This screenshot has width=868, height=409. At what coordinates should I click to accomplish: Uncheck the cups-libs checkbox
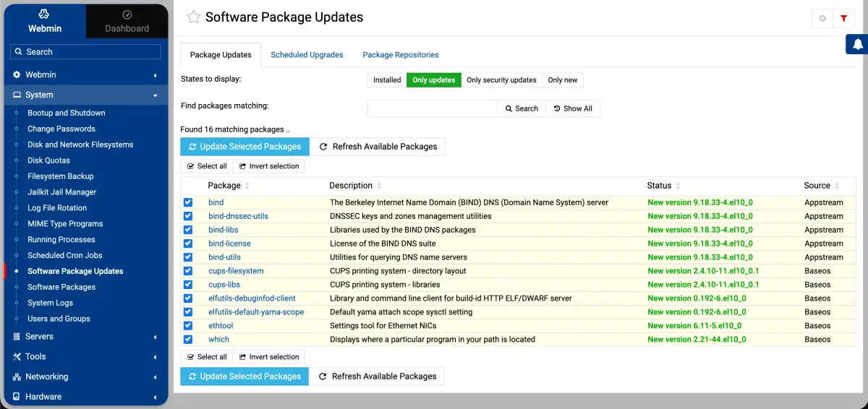[188, 285]
